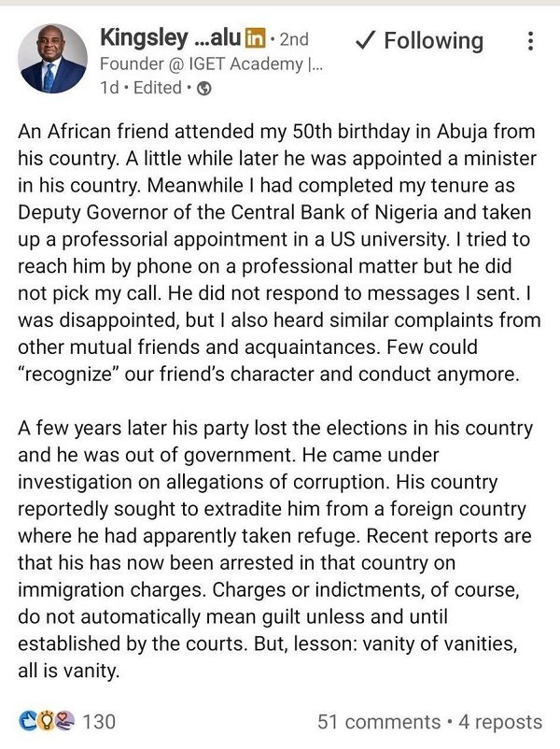This screenshot has height=749, width=560.
Task: Click the 2nd degree connection label
Action: [x=292, y=40]
